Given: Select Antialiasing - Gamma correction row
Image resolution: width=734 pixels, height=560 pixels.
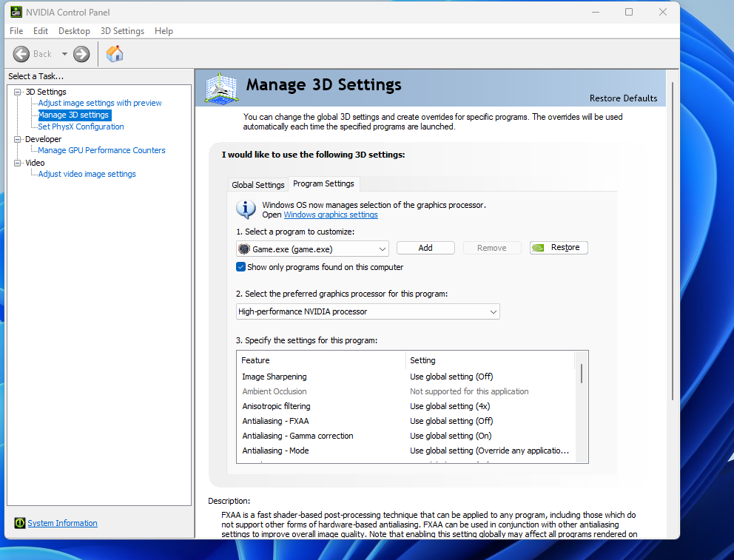Looking at the screenshot, I should pos(405,436).
